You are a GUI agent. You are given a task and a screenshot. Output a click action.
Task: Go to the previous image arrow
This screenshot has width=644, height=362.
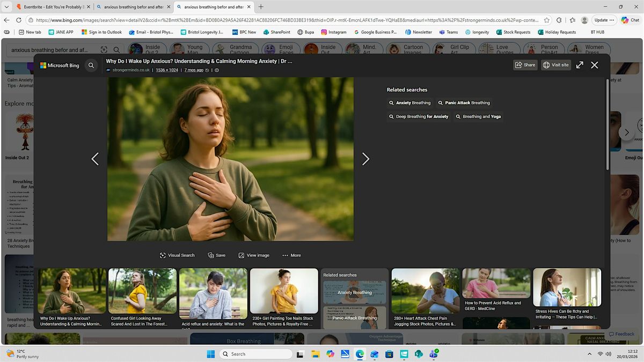point(95,159)
